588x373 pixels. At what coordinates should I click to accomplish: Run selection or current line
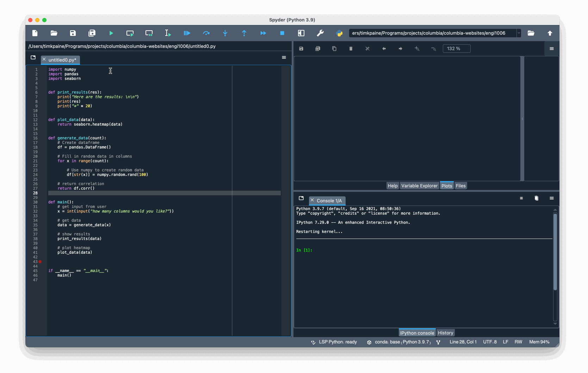[x=168, y=33]
